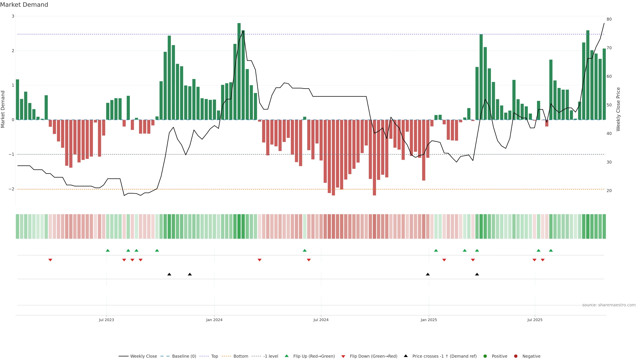The width and height of the screenshot is (644, 362).
Task: Click the rightmost black price-cross triangle marker
Action: [x=477, y=274]
